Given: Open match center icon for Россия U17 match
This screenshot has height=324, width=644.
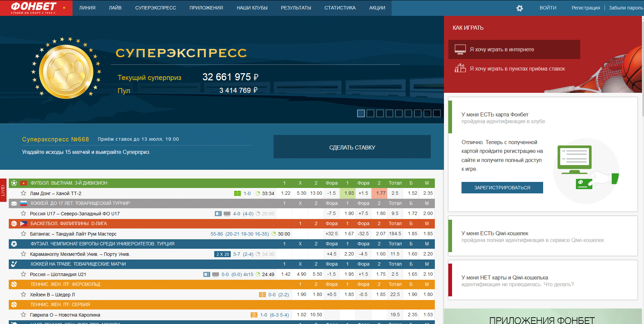Looking at the screenshot, I should point(218,214).
